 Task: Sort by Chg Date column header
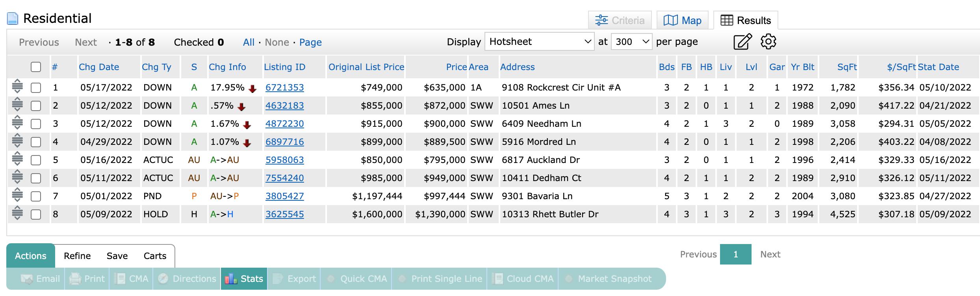click(99, 67)
